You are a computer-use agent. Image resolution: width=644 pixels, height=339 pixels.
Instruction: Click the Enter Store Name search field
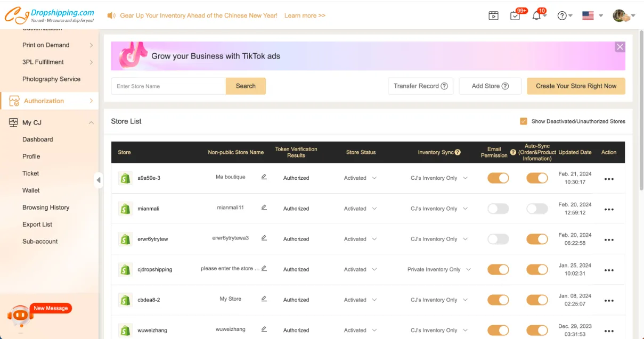pyautogui.click(x=168, y=86)
